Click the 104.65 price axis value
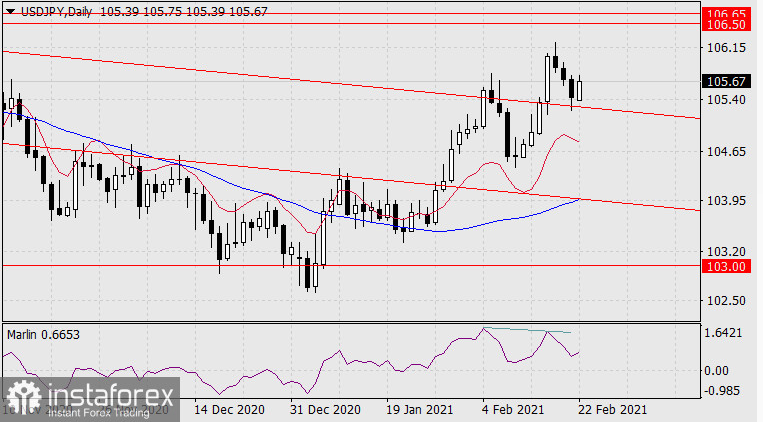This screenshot has height=422, width=763. (x=726, y=152)
